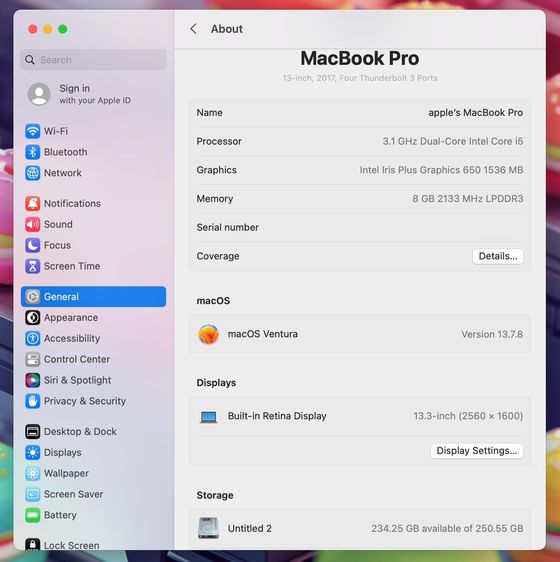The height and width of the screenshot is (562, 560).
Task: Click the Version 13.7.8 text
Action: point(492,334)
